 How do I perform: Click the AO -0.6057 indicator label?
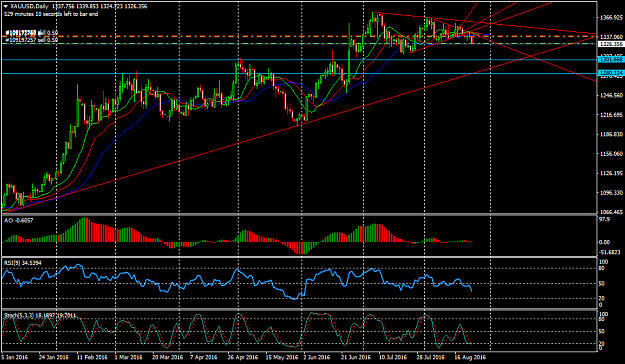tap(19, 220)
